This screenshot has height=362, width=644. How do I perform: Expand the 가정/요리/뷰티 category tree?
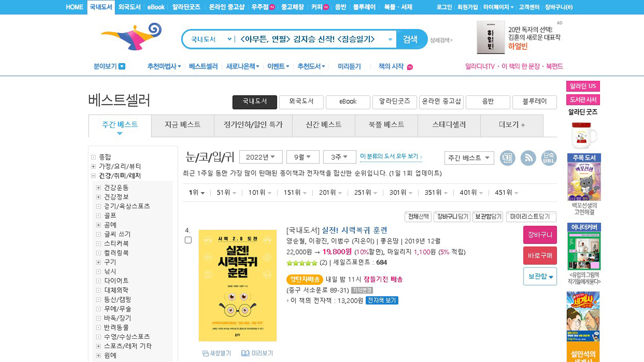pos(93,166)
